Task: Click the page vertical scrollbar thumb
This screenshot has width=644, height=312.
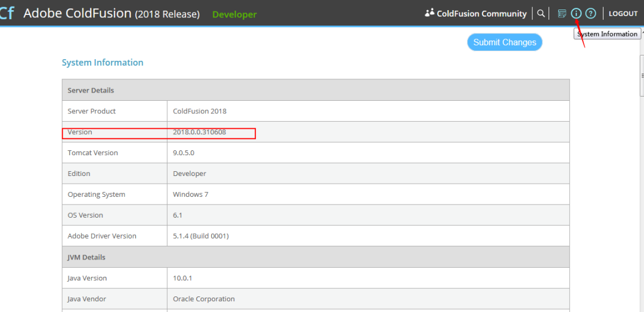Action: click(x=642, y=75)
